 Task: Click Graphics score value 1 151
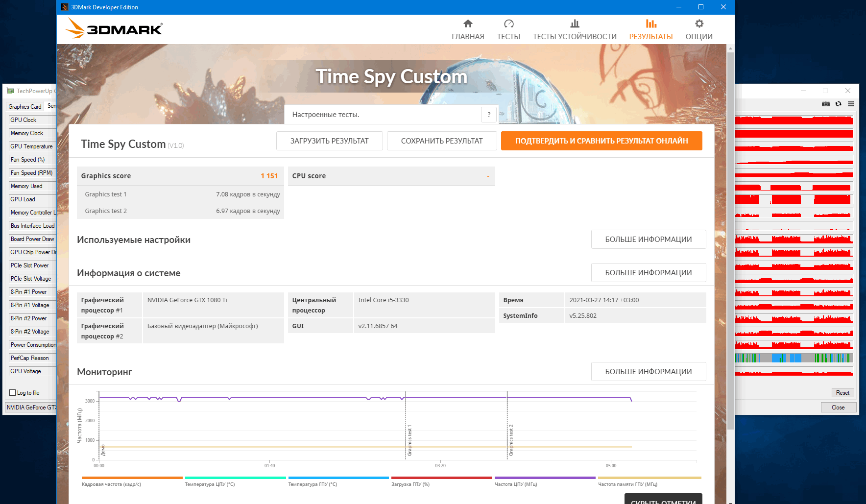pyautogui.click(x=269, y=176)
